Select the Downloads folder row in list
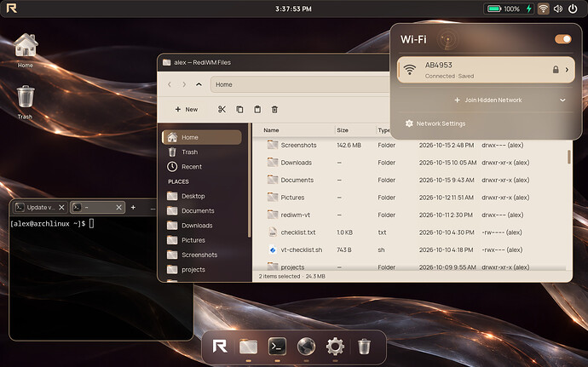The height and width of the screenshot is (367, 588). pos(411,163)
